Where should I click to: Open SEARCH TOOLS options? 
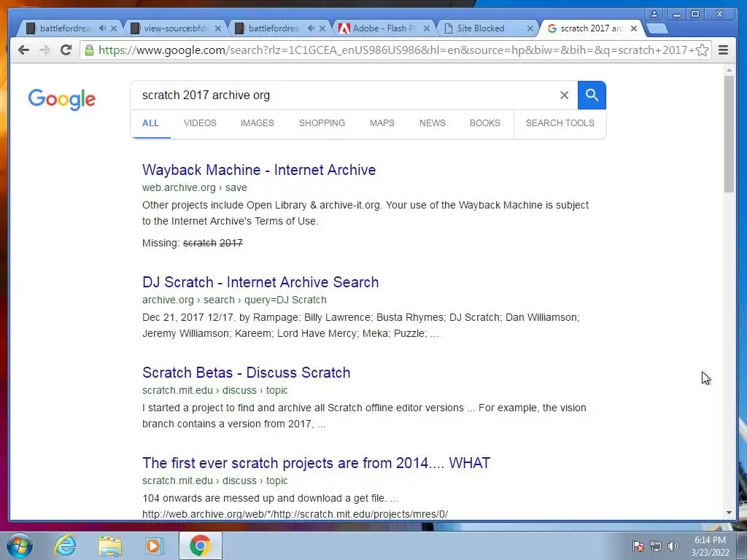click(x=560, y=122)
